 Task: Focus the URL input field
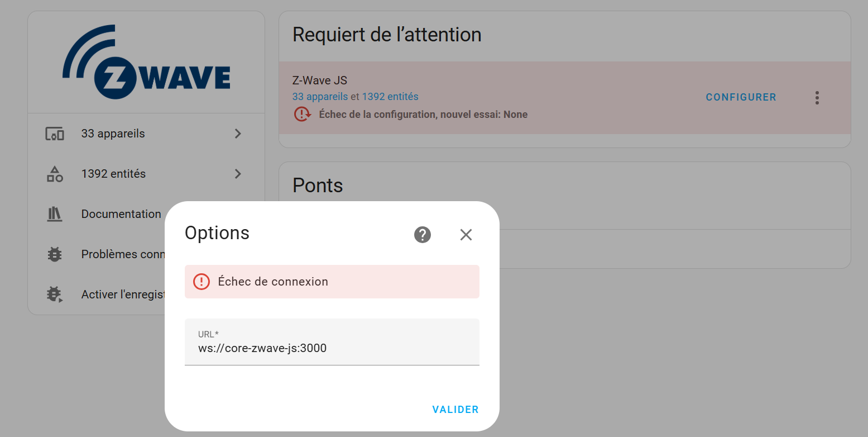click(332, 348)
